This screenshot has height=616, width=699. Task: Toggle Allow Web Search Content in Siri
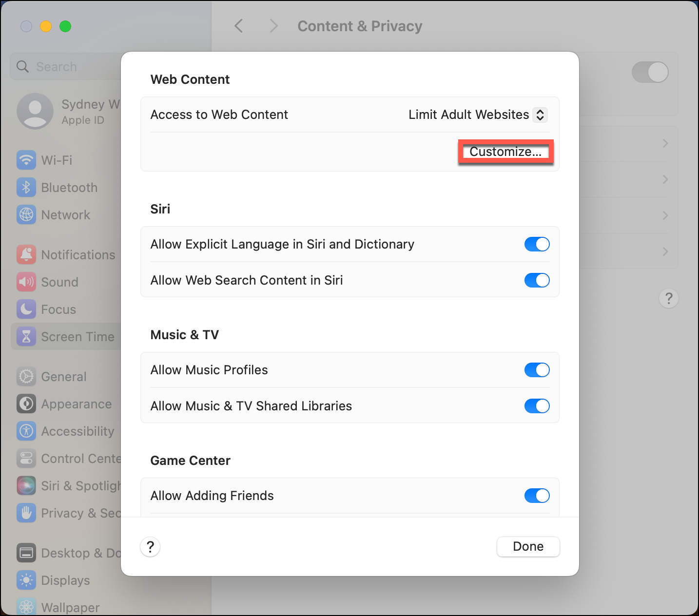click(537, 280)
